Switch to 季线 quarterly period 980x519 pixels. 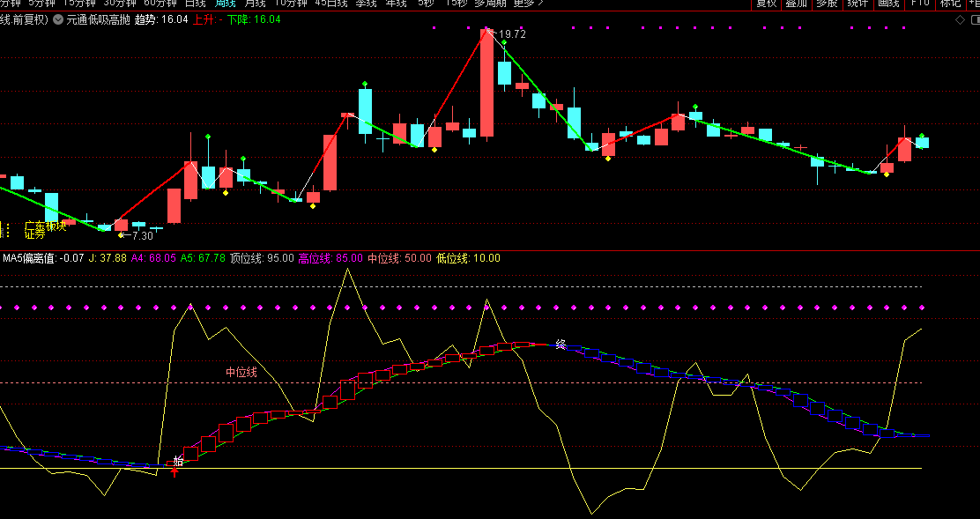coord(367,4)
